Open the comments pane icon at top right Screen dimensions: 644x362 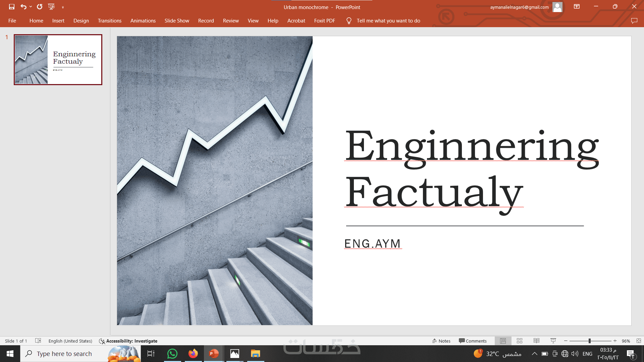(634, 21)
